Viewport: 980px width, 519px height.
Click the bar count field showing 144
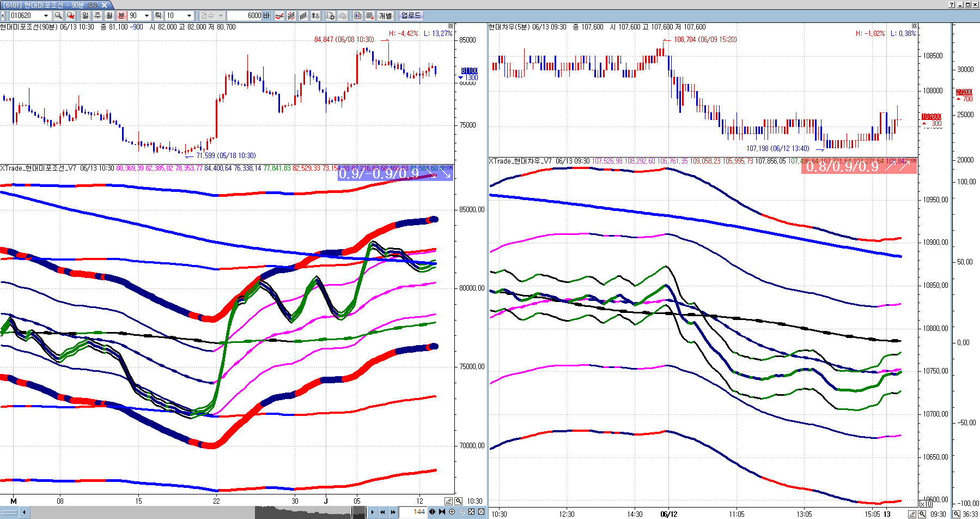coord(413,512)
